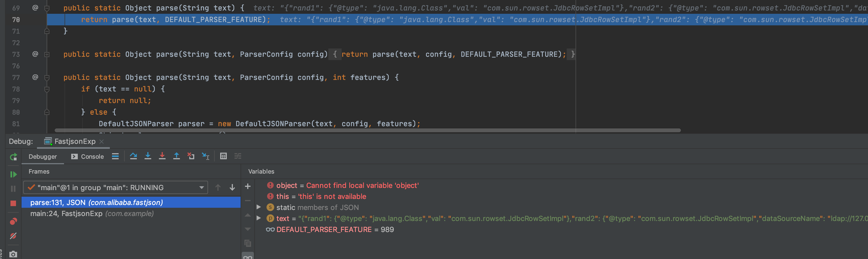Add a new watch with plus icon
Viewport: 868px width, 259px height.
248,187
